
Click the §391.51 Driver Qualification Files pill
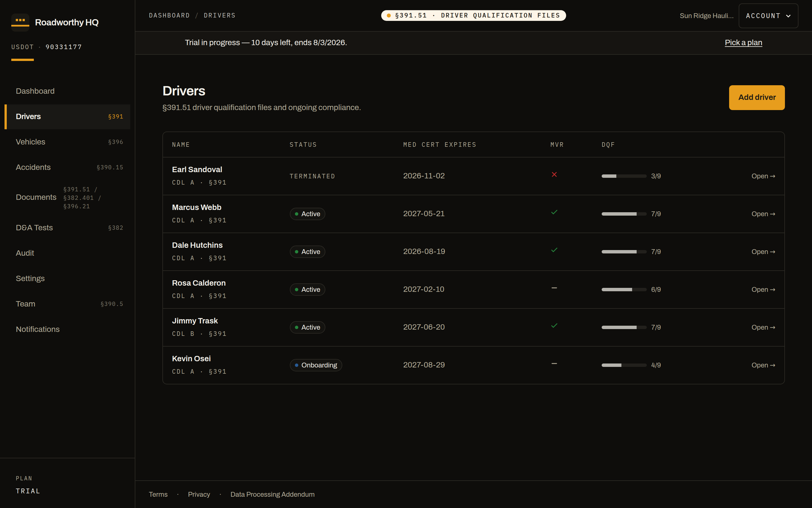(473, 16)
